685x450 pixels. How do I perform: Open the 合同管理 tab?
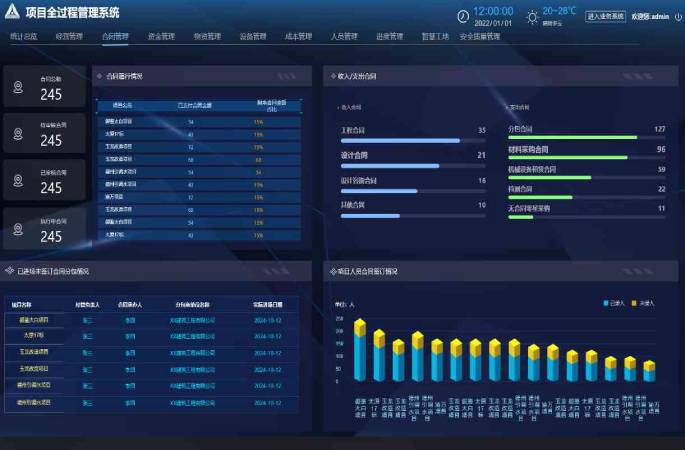tap(115, 36)
